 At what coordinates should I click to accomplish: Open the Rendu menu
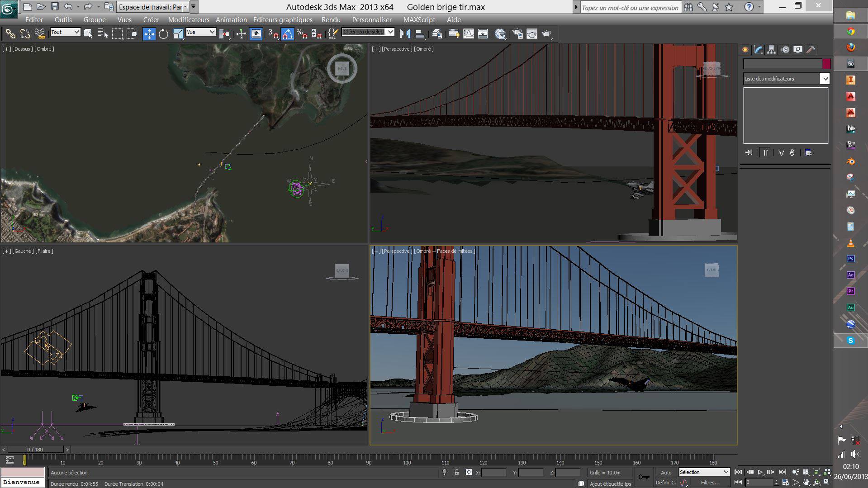pos(331,20)
